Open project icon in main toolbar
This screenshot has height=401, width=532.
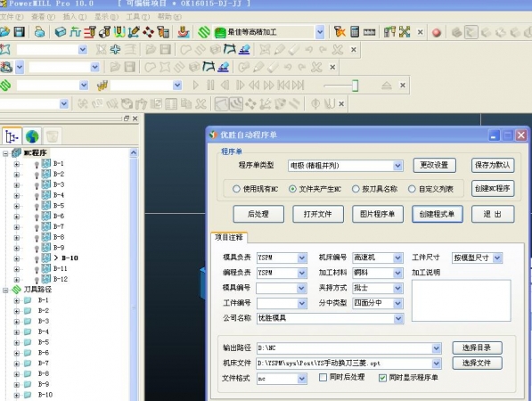pos(4,32)
